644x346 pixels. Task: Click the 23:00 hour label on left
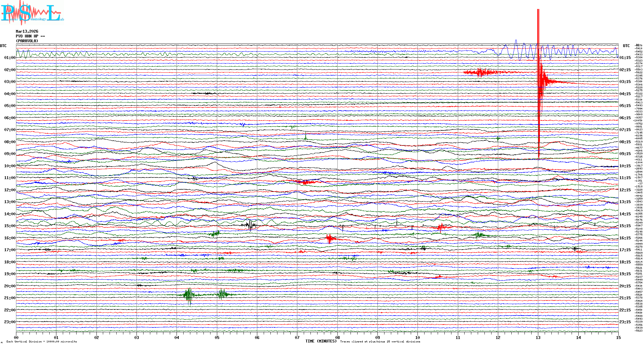10,322
